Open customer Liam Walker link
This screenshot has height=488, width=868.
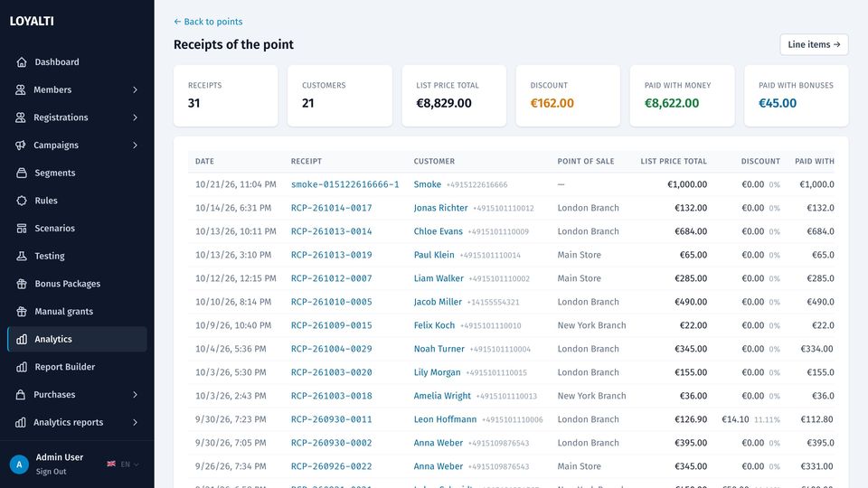(439, 278)
